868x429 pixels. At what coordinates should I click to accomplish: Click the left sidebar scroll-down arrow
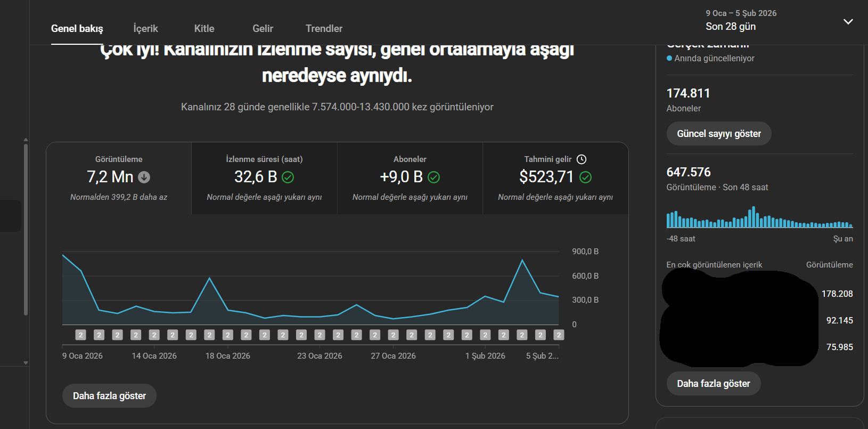(26, 363)
